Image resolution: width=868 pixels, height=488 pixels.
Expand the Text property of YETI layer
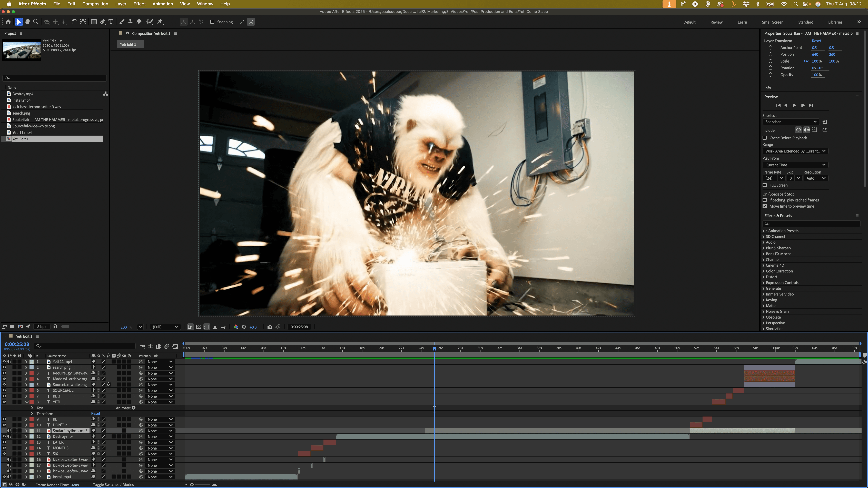tap(32, 408)
